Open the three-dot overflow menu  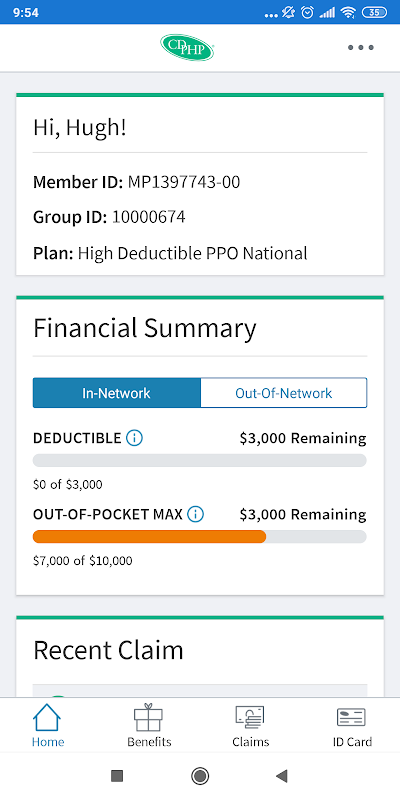tap(361, 47)
